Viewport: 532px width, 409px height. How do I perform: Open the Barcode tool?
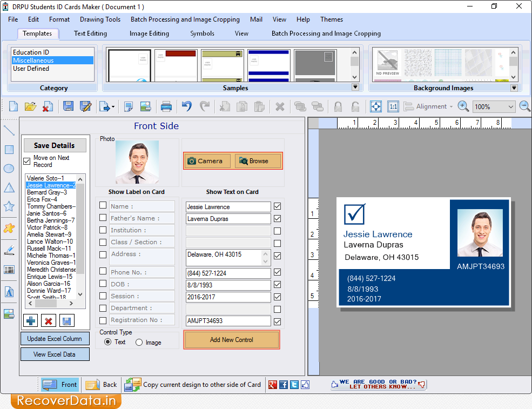click(8, 269)
